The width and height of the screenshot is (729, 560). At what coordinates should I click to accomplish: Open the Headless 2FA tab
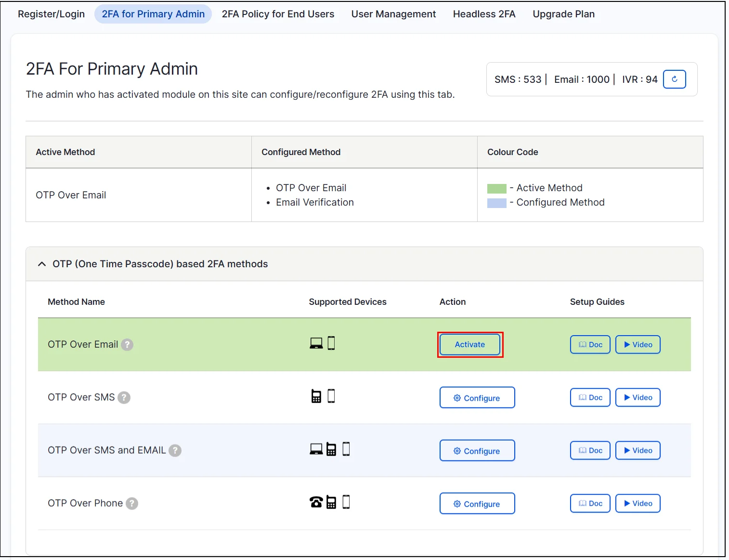(484, 14)
